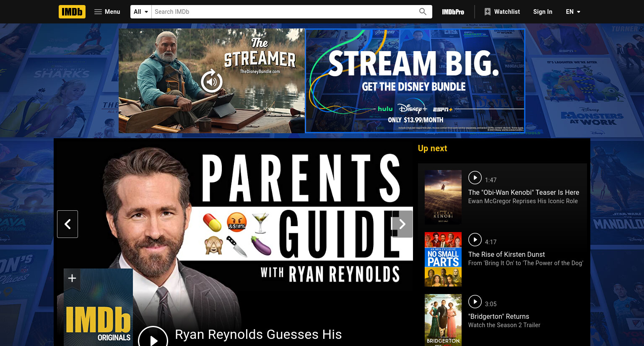The height and width of the screenshot is (346, 644).
Task: Replay ad video with sound icon
Action: click(212, 81)
